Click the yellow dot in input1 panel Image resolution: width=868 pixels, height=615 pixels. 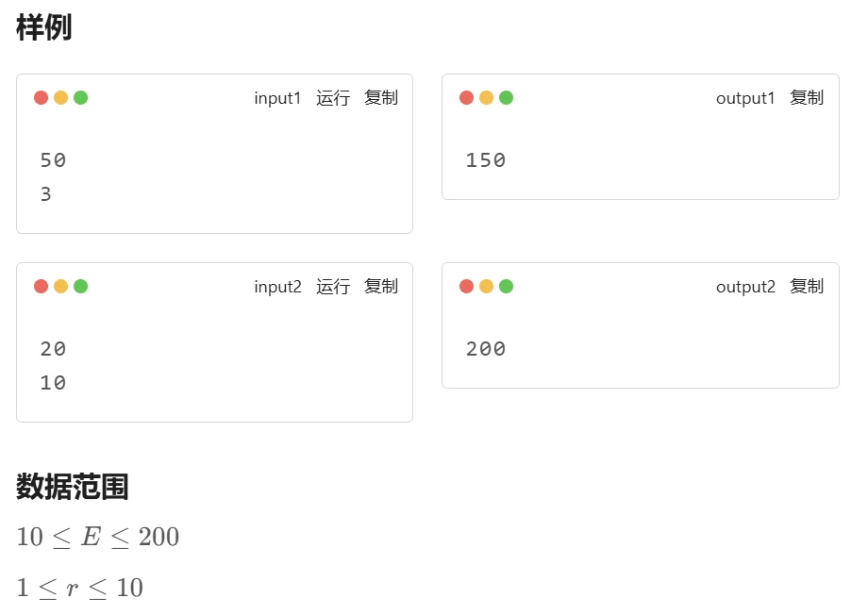click(x=61, y=97)
